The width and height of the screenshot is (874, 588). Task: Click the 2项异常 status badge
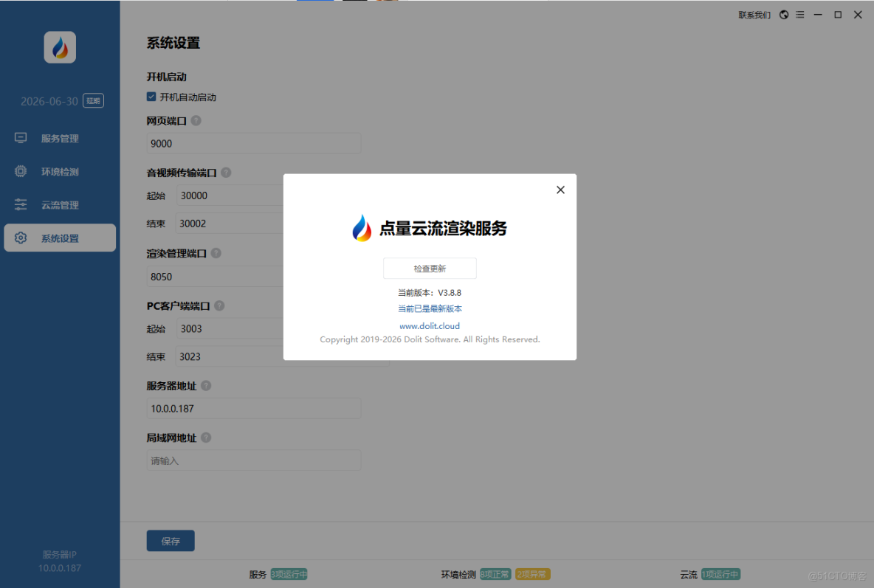[532, 574]
